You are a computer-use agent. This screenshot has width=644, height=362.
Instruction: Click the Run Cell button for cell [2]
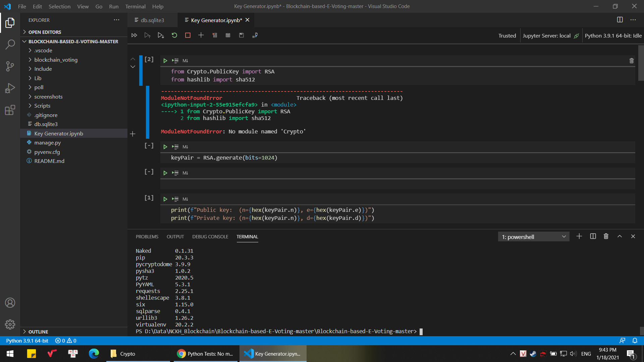point(165,61)
